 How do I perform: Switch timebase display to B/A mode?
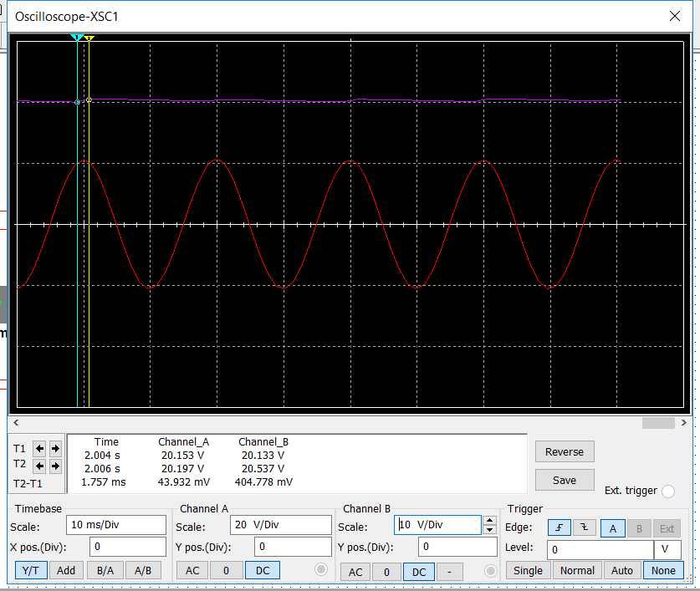click(x=105, y=571)
